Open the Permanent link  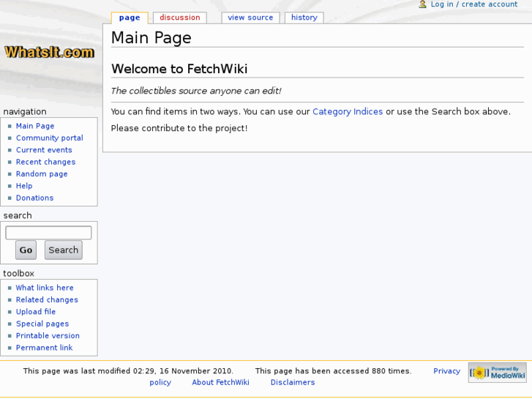44,347
